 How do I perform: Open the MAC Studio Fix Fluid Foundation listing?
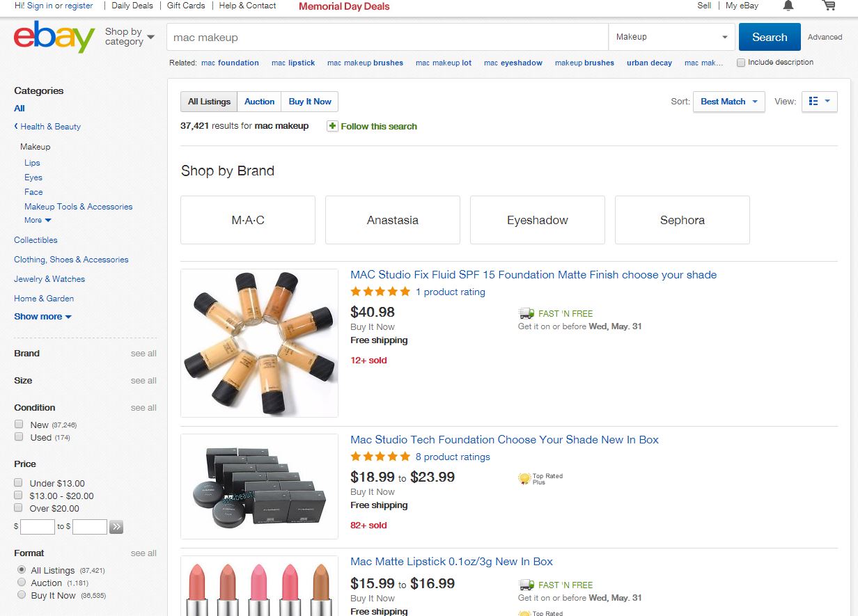point(533,274)
